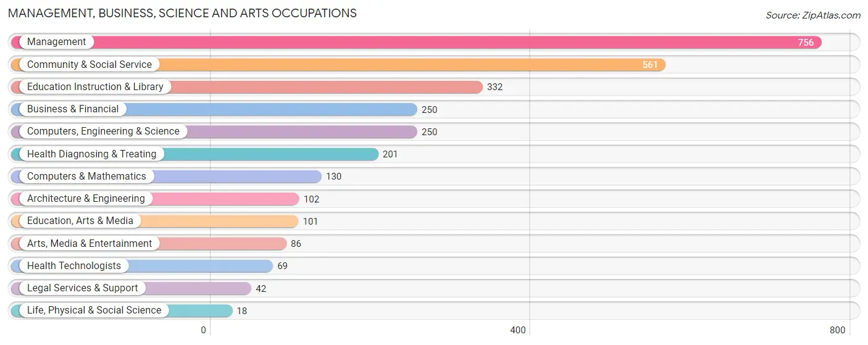Click the Health Technologists label
The width and height of the screenshot is (868, 345).
click(x=74, y=266)
